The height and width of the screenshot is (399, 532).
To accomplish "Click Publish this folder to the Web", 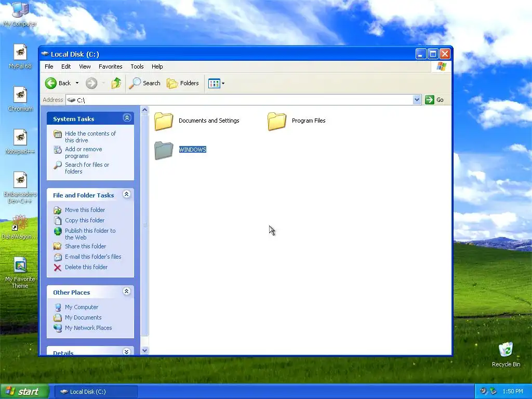I will [90, 234].
